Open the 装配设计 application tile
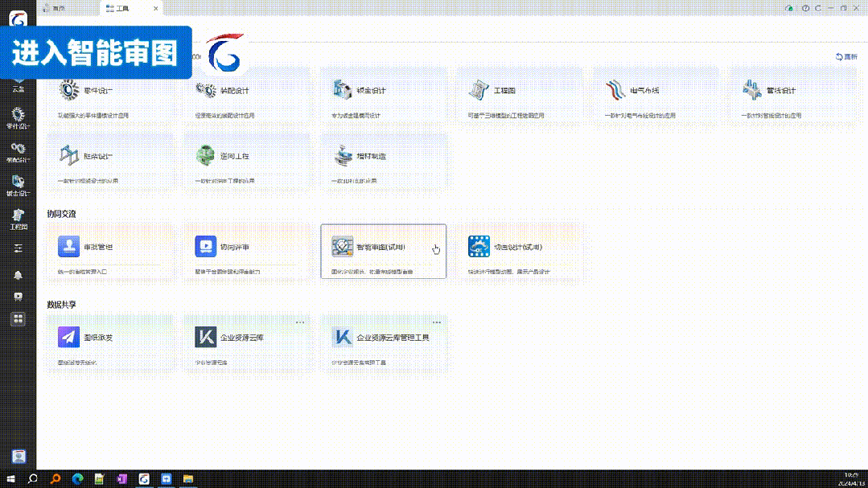Image resolution: width=868 pixels, height=488 pixels. pos(235,91)
